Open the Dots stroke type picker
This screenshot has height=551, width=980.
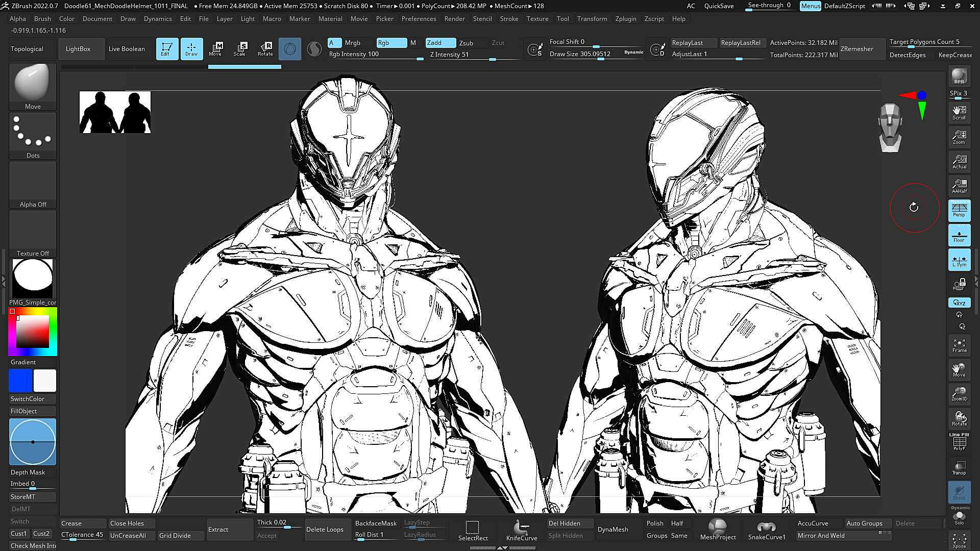33,135
